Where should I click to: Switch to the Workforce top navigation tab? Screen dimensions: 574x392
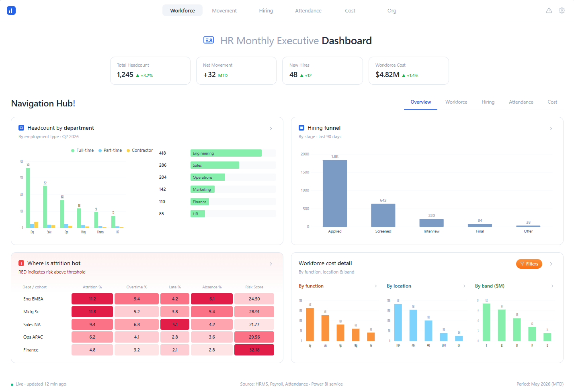pyautogui.click(x=182, y=10)
